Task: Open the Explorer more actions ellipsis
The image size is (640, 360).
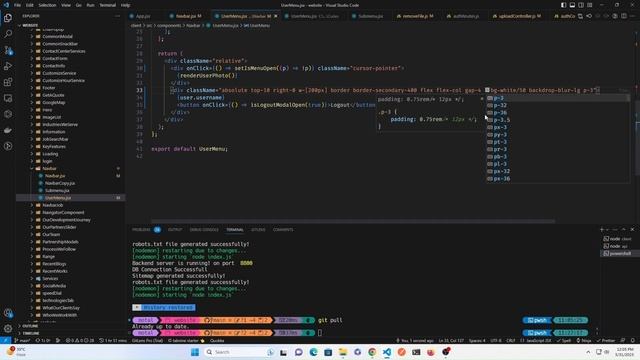Action: pos(118,16)
